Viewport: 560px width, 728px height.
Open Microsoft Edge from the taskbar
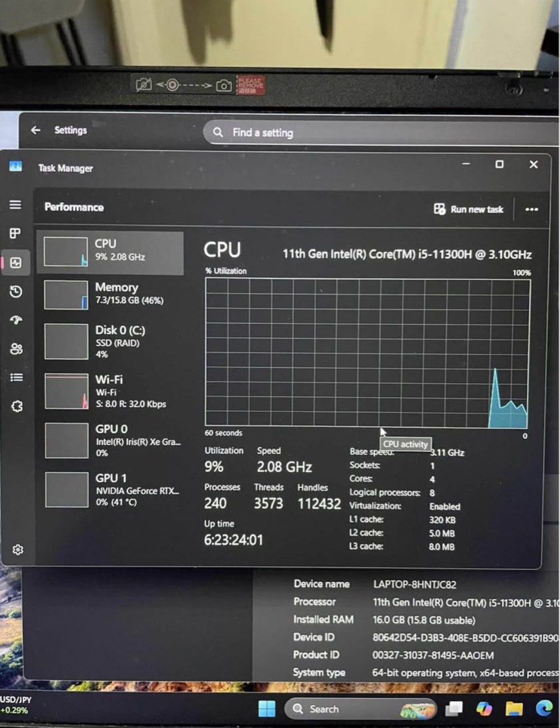545,708
